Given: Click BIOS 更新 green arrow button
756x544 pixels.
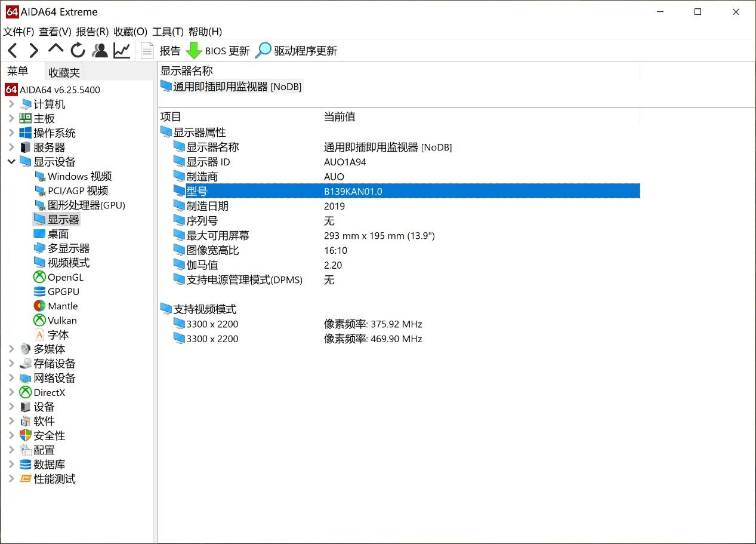Looking at the screenshot, I should [x=218, y=51].
